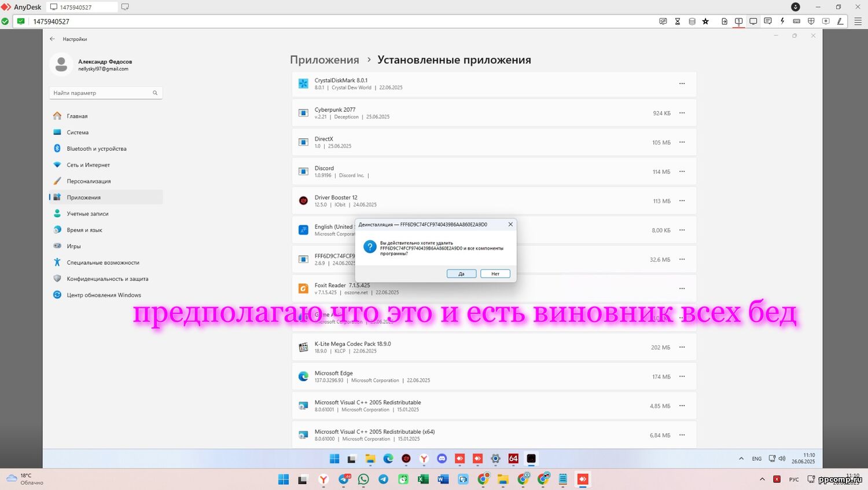
Task: Open WhatsApp from local taskbar
Action: [x=363, y=479]
